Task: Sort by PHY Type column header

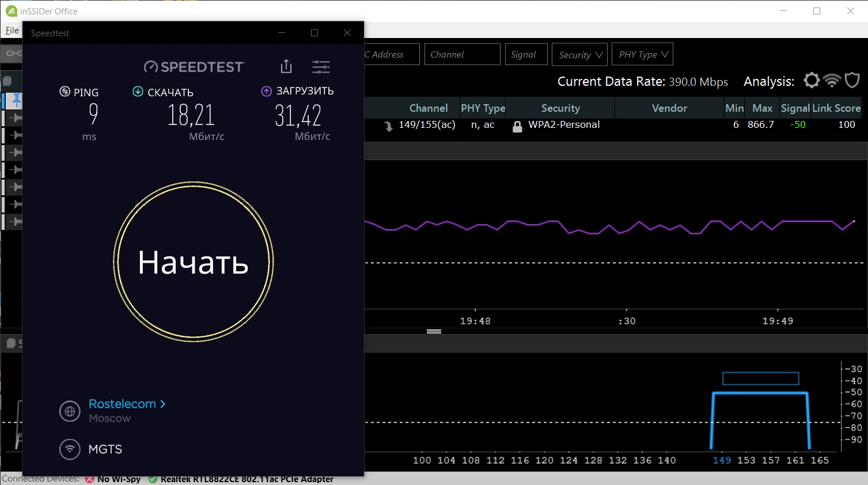Action: click(x=483, y=108)
